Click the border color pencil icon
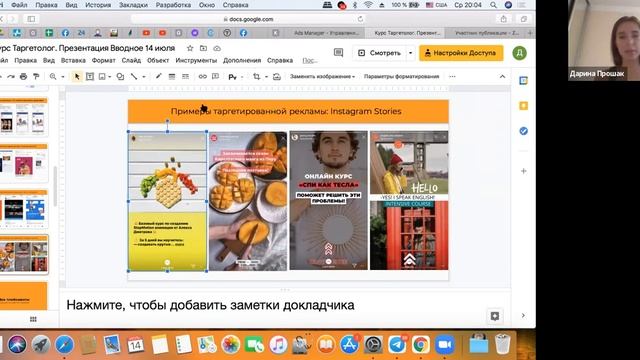The height and width of the screenshot is (360, 640). tap(159, 76)
